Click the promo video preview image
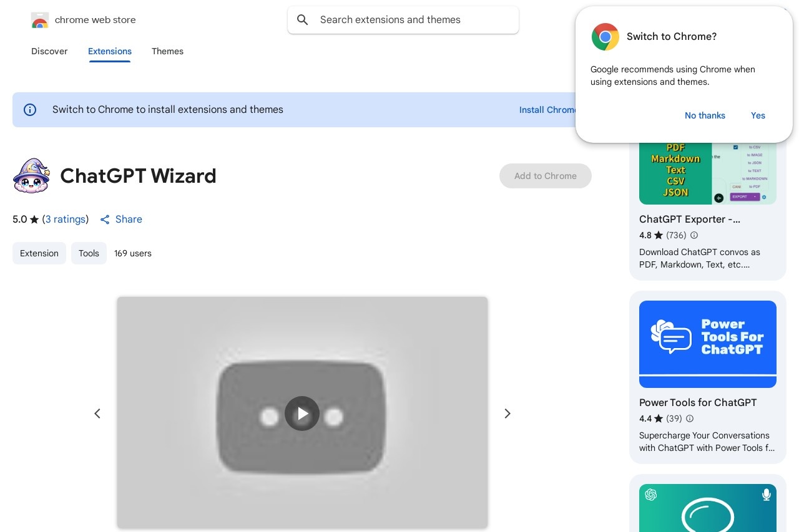This screenshot has width=799, height=532. coord(302,413)
